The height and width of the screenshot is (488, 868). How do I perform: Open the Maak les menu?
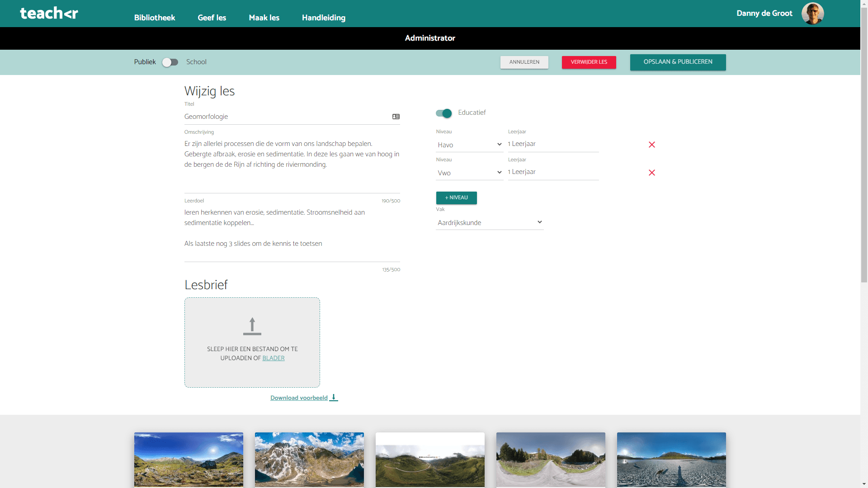[x=264, y=18]
